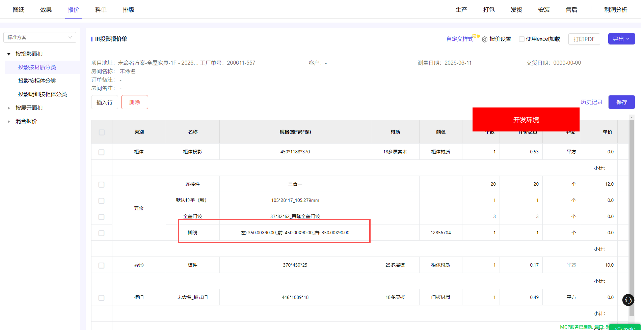Click the 12856704 color cell
Image resolution: width=644 pixels, height=330 pixels.
click(441, 233)
